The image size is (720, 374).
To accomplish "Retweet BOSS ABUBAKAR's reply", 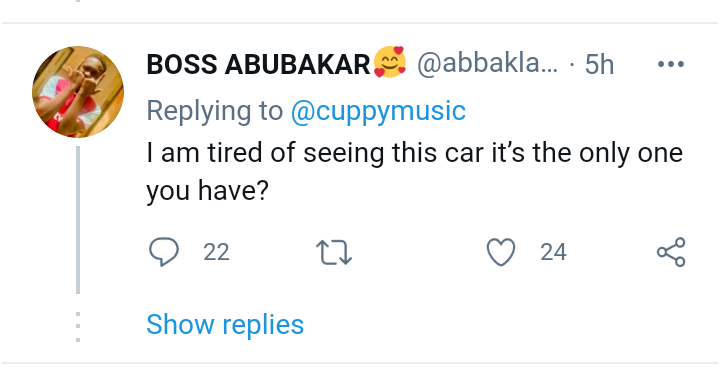I will click(x=334, y=253).
